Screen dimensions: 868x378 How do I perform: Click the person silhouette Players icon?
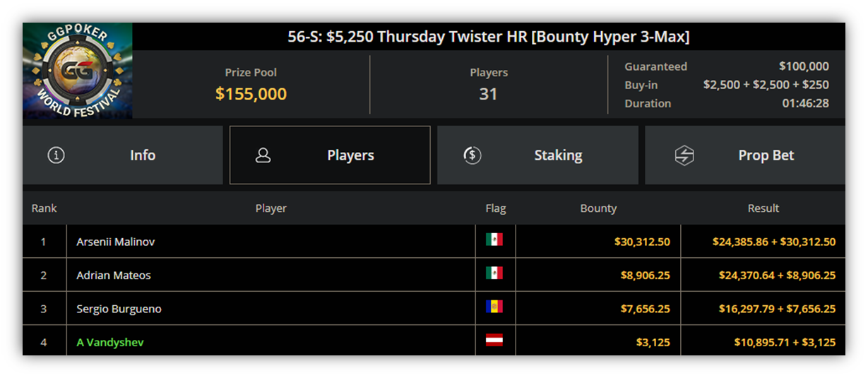tap(263, 155)
